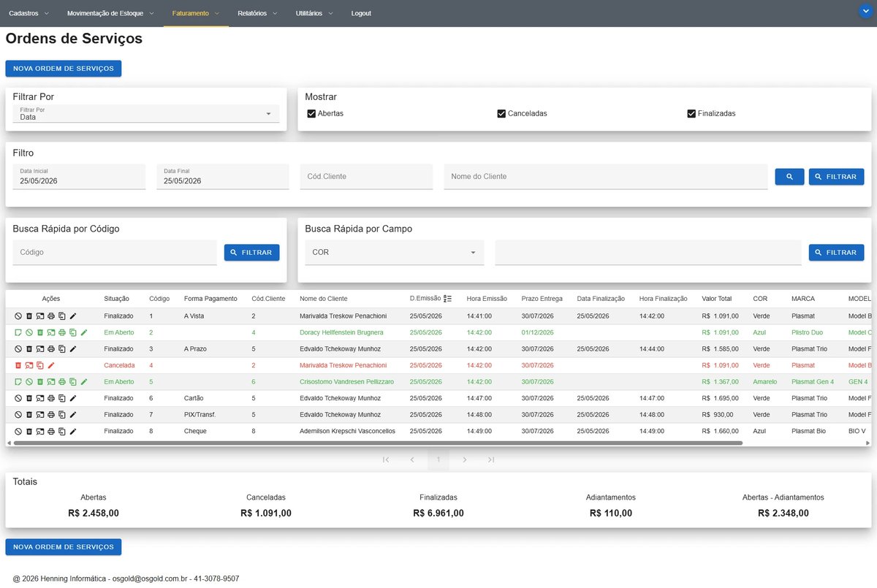This screenshot has height=588, width=877.
Task: Click Logout in the top navigation
Action: click(x=361, y=13)
